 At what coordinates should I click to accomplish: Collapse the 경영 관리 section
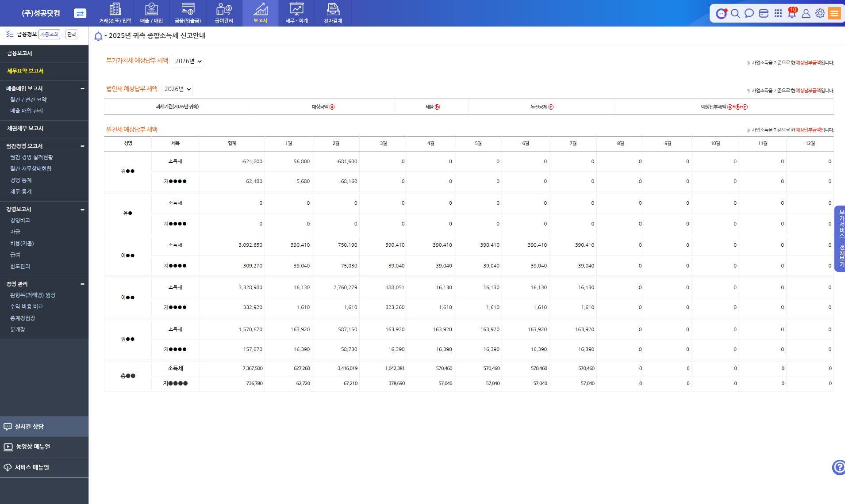82,284
